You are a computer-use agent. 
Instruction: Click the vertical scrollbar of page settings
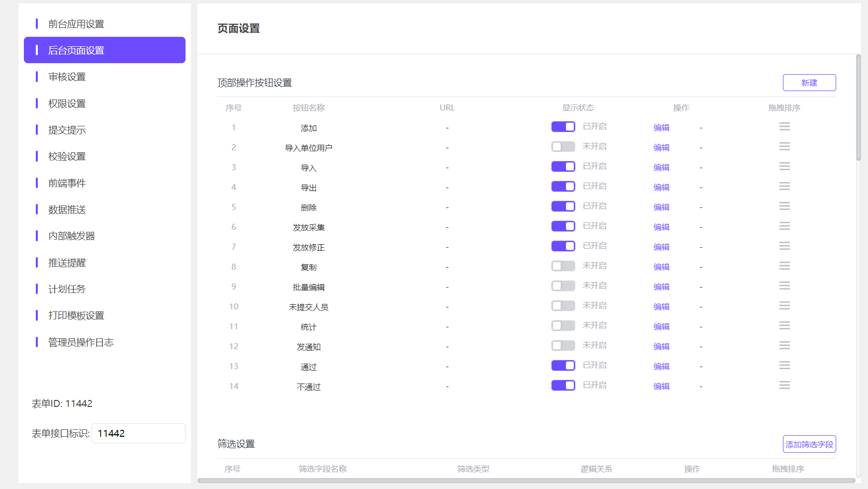point(858,107)
